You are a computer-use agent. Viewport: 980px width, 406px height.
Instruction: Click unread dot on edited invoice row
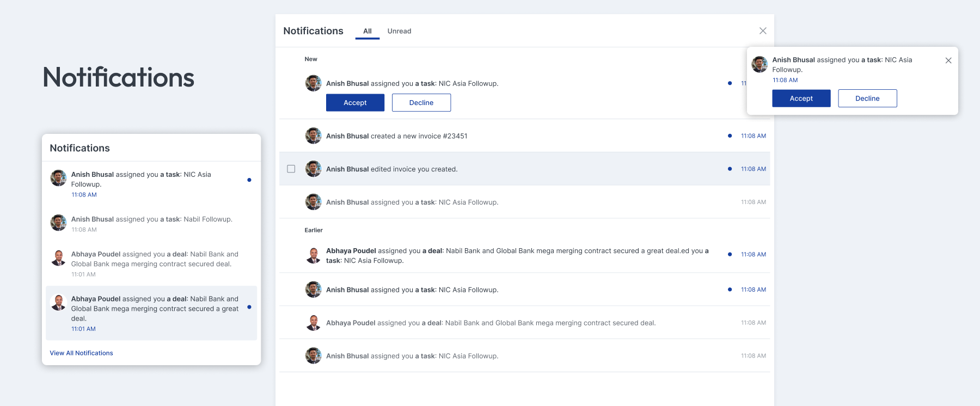pos(730,169)
